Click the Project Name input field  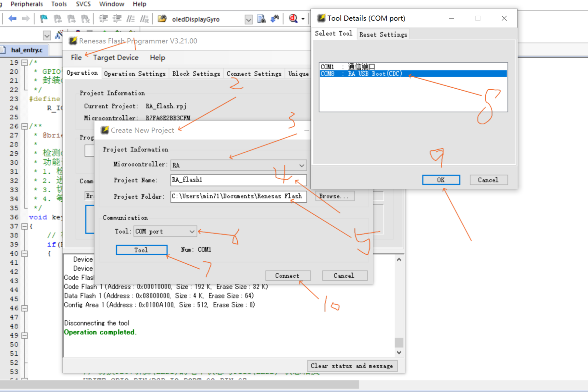[x=238, y=180]
